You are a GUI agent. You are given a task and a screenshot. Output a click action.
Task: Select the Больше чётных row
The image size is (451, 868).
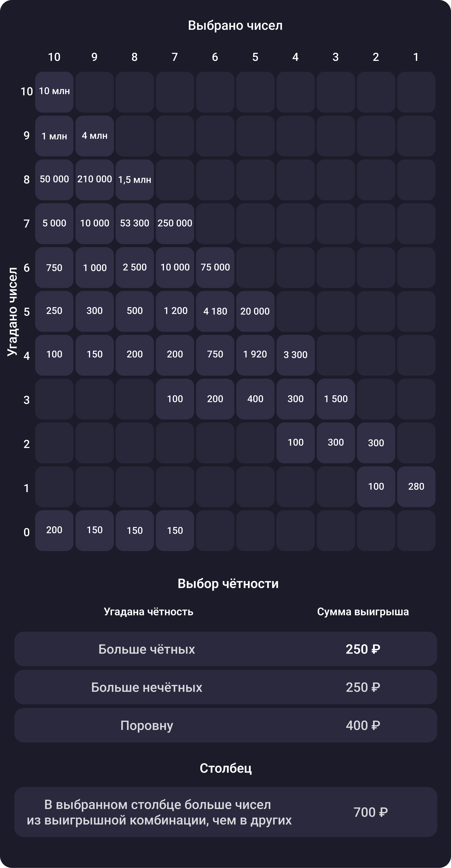pyautogui.click(x=226, y=649)
